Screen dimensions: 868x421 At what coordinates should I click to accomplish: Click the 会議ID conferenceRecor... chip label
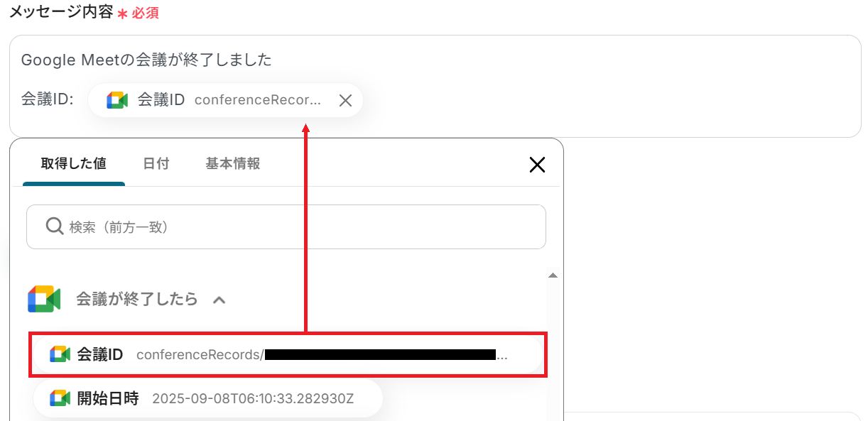tap(229, 100)
